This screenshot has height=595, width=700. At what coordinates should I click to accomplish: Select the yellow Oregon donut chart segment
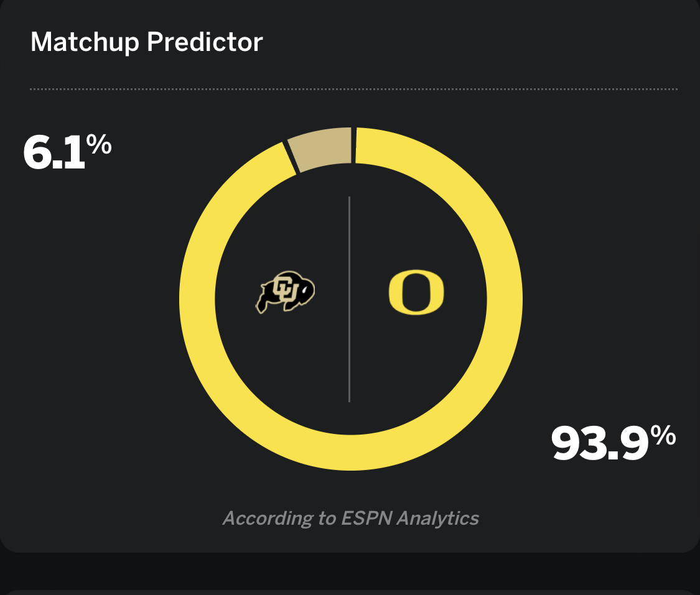(504, 298)
